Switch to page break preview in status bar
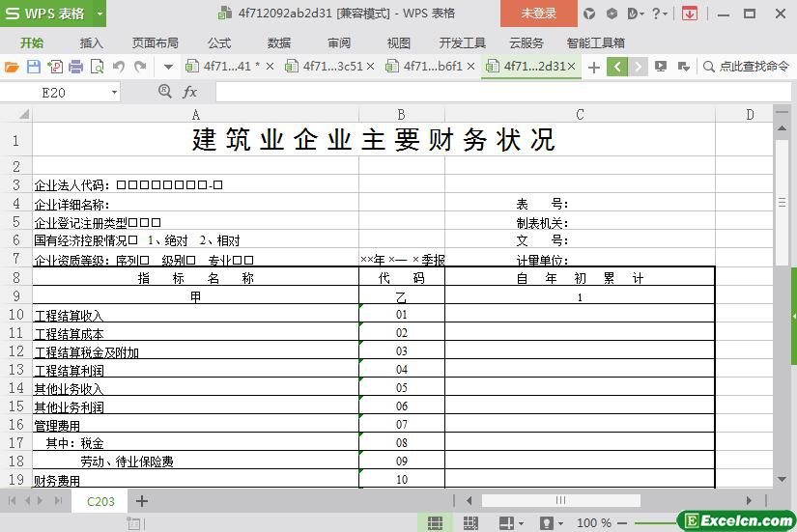Image resolution: width=797 pixels, height=532 pixels. pos(470,523)
